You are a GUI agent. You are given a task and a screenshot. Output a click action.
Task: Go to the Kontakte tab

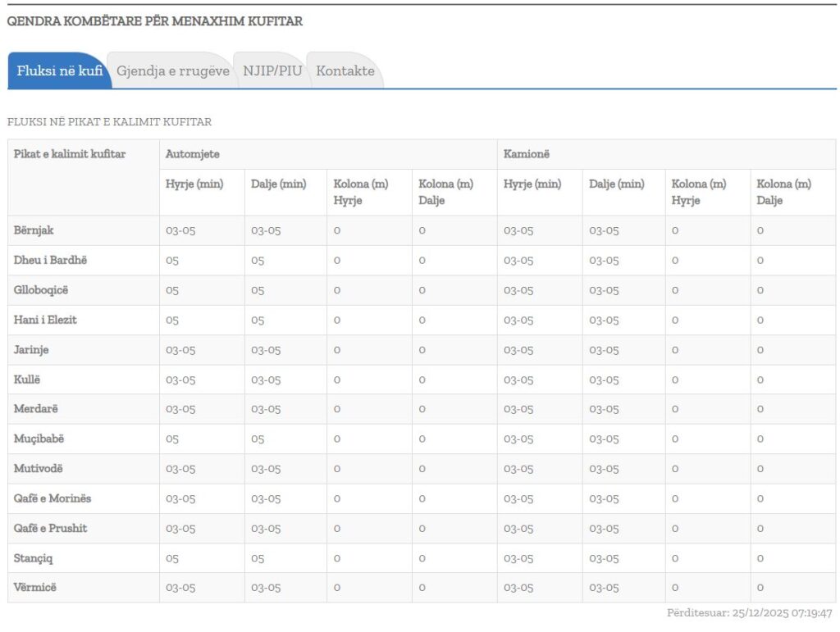(x=345, y=71)
